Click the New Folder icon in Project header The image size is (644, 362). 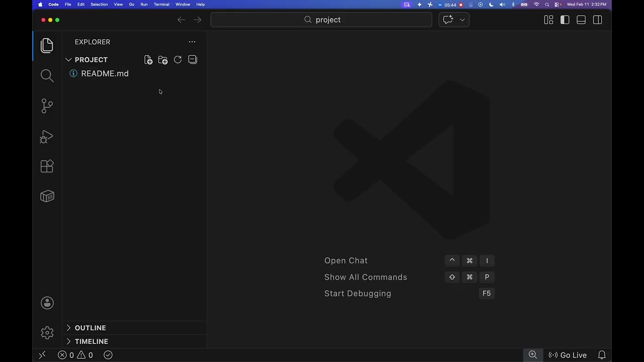(x=163, y=60)
